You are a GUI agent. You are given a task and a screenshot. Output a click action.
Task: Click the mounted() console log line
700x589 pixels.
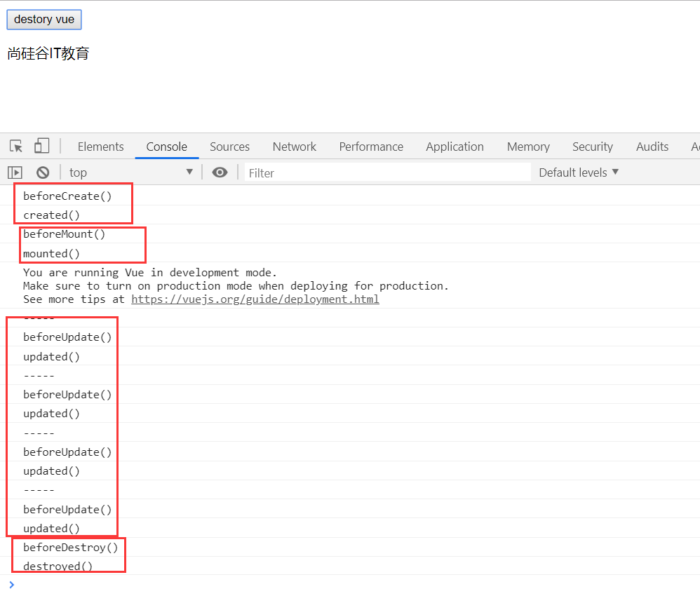pyautogui.click(x=51, y=254)
